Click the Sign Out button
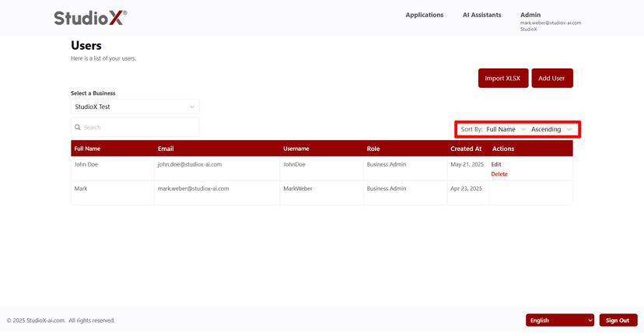Image resolution: width=644 pixels, height=333 pixels. [618, 321]
